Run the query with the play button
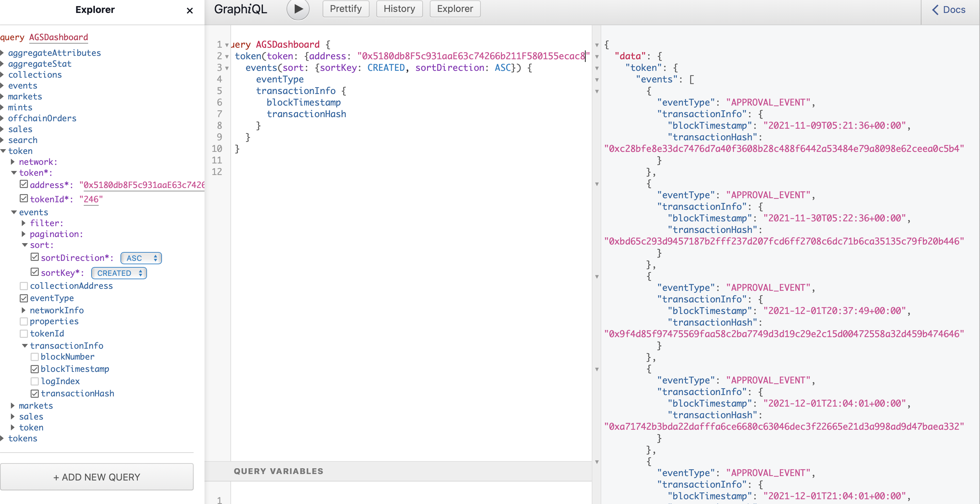The height and width of the screenshot is (504, 980). click(x=298, y=9)
